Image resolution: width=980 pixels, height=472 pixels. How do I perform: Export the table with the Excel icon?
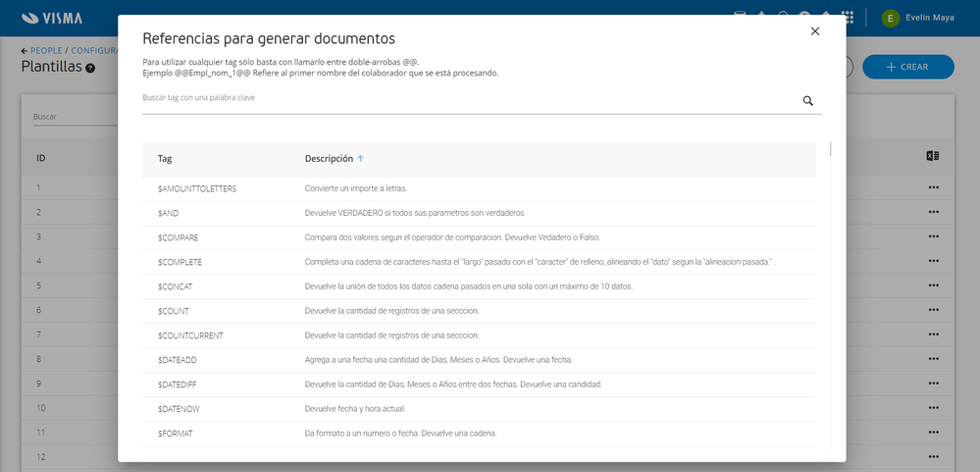(x=933, y=156)
